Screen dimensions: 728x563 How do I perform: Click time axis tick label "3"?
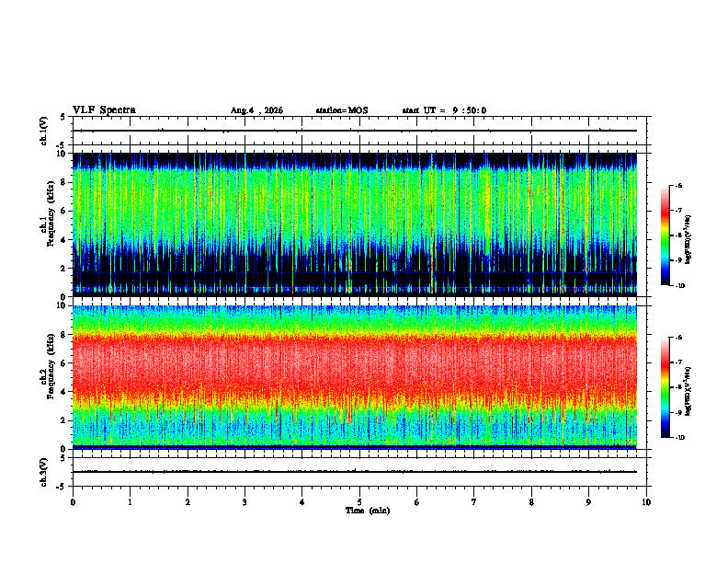(x=245, y=502)
